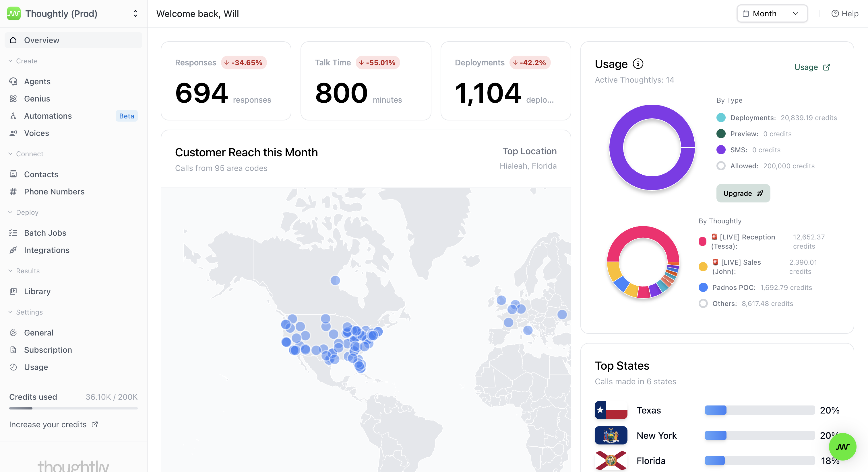The image size is (868, 472).
Task: Collapse the Connect section
Action: tap(26, 154)
